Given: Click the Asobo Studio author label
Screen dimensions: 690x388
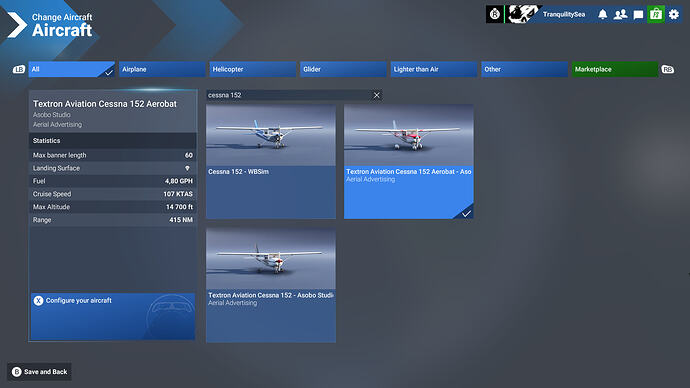Looking at the screenshot, I should click(x=51, y=115).
